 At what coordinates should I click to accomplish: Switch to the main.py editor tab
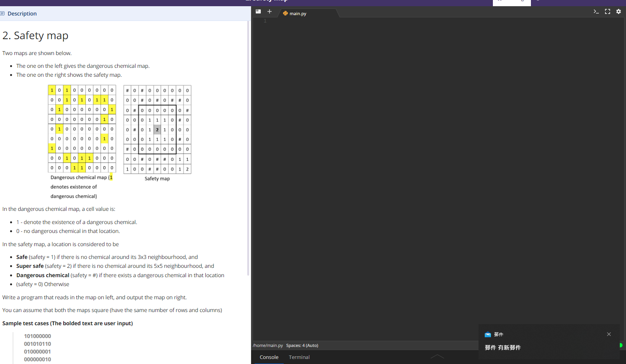tap(297, 13)
